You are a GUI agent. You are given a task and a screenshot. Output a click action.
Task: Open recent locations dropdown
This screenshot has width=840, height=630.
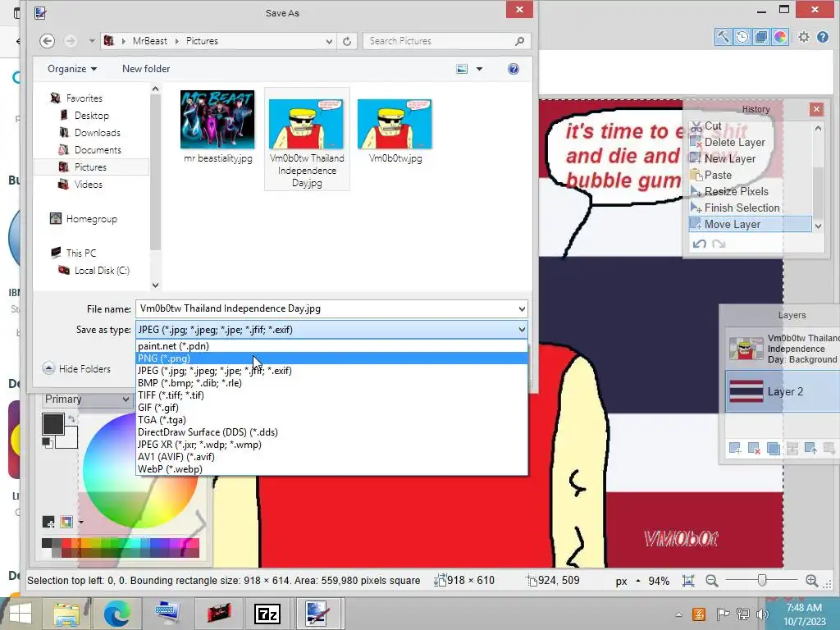coord(92,41)
